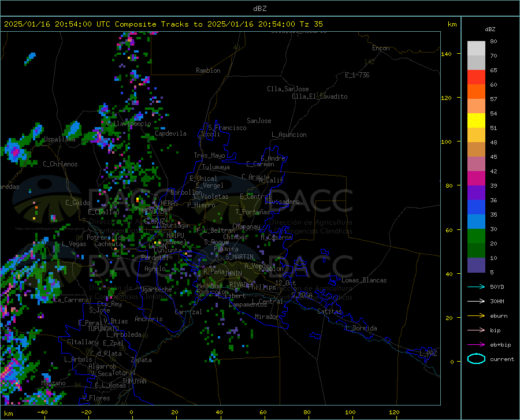
Task: Click the eburn yellow arrow legend icon
Action: pos(476,315)
